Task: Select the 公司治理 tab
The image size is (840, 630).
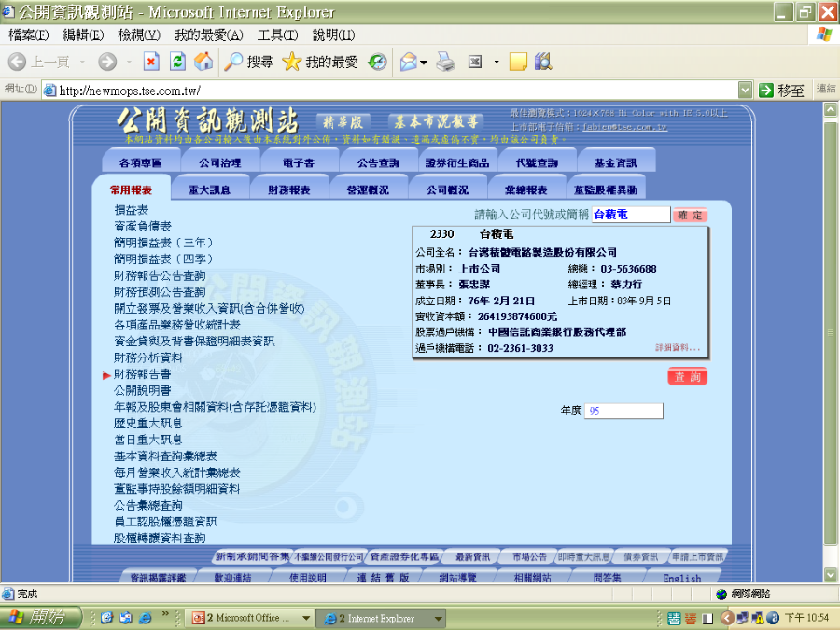Action: (x=220, y=161)
